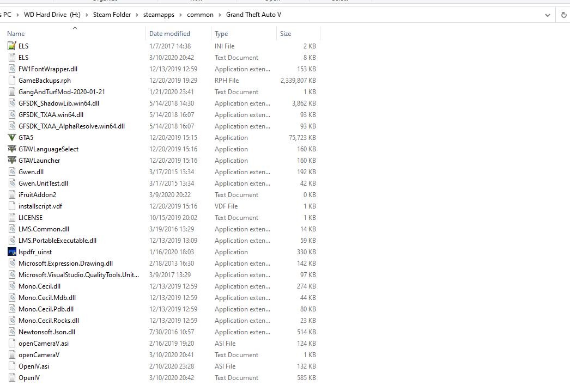The height and width of the screenshot is (392, 570).
Task: Select the Mono.Cecil.Mdb.dll file name
Action: pos(47,298)
